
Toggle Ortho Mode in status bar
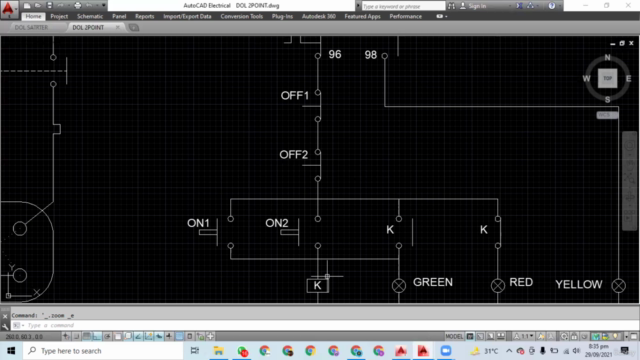pyautogui.click(x=97, y=336)
